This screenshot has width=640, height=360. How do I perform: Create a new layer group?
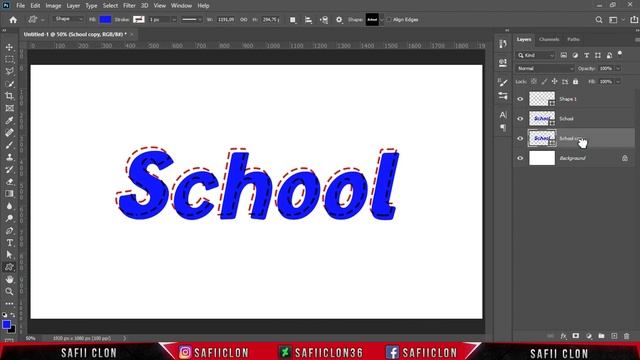[601, 336]
